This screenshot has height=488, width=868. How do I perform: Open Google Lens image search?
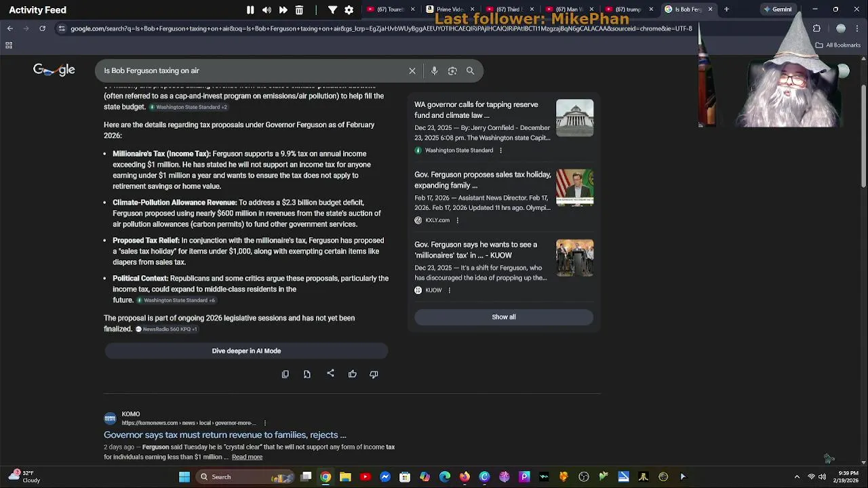point(452,70)
